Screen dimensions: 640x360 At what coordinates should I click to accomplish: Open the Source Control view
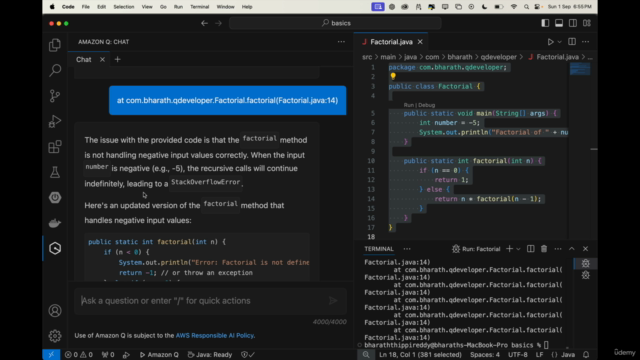point(55,96)
